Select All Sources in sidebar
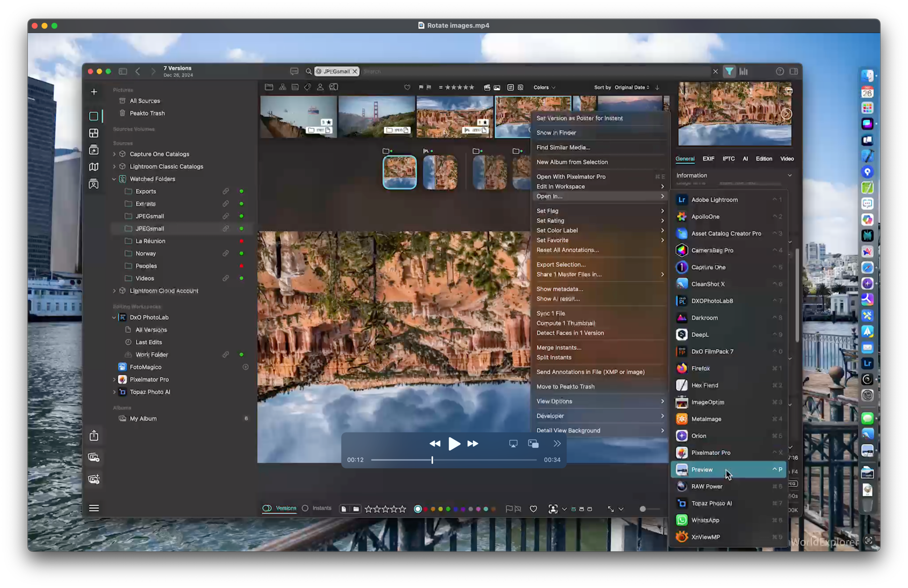908x588 pixels. [x=145, y=101]
